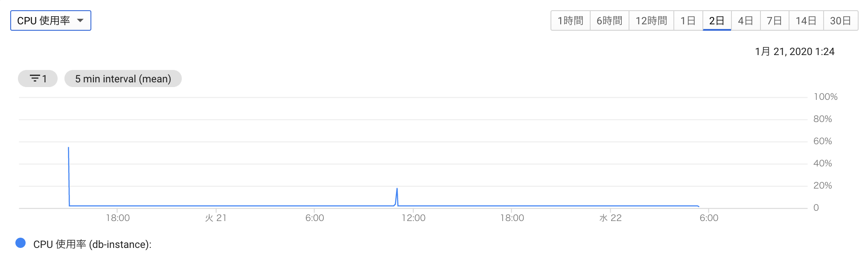Viewport: 868px width, 262px height.
Task: Choose the 14日 time range
Action: click(x=806, y=20)
